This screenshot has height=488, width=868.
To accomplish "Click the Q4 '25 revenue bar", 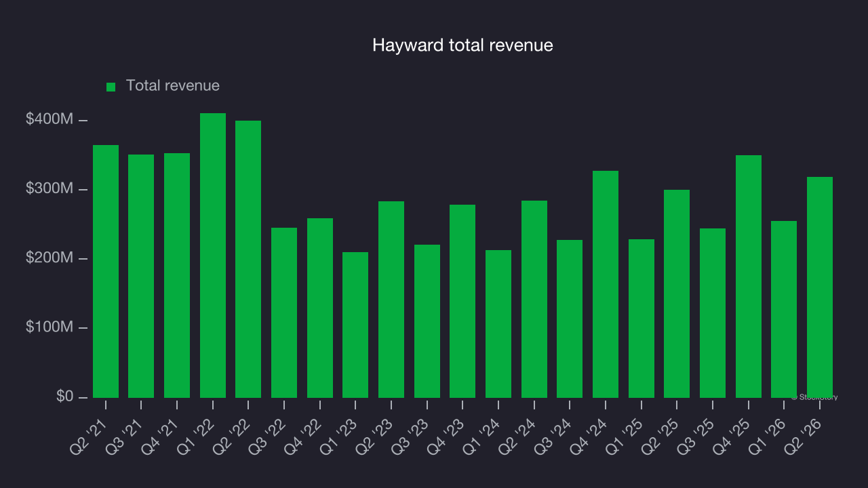I will [x=749, y=277].
